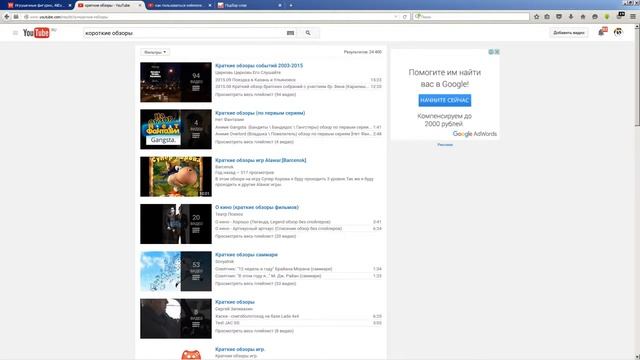Open 'Краткие обзоры саммари' playlist title
This screenshot has height=360, width=640.
[246, 255]
